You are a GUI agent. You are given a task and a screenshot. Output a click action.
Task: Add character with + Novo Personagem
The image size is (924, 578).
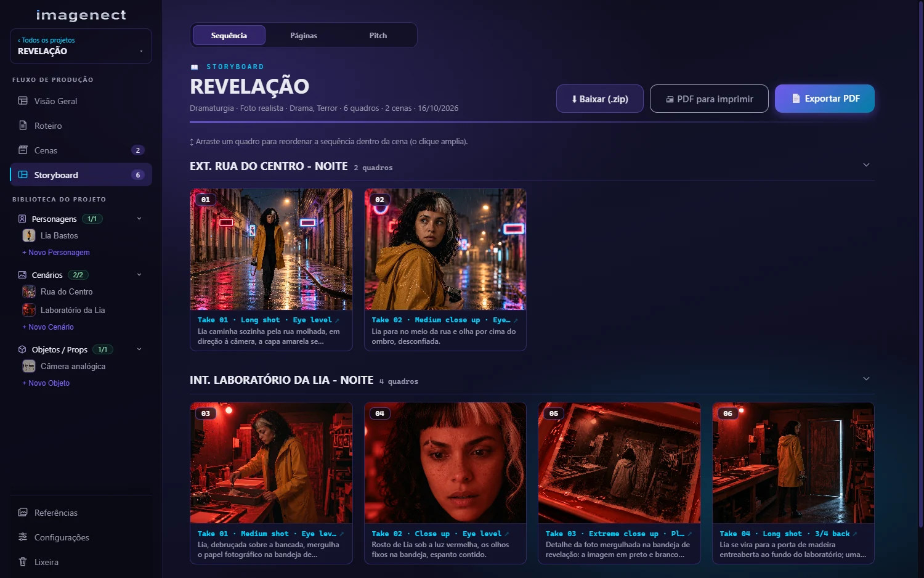tap(56, 253)
